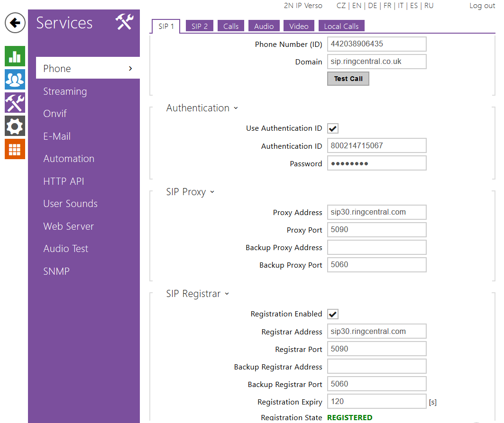This screenshot has height=423, width=504.
Task: Click the Log out link
Action: 482,6
